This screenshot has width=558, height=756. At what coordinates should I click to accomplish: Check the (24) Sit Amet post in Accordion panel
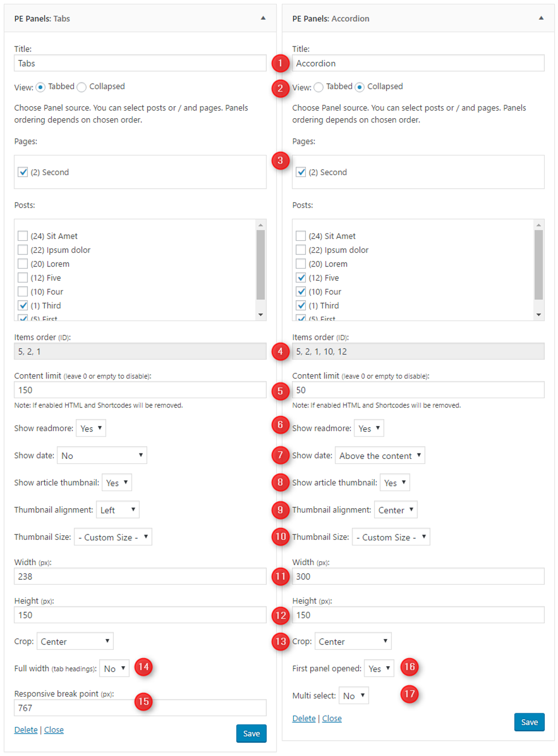tap(301, 235)
